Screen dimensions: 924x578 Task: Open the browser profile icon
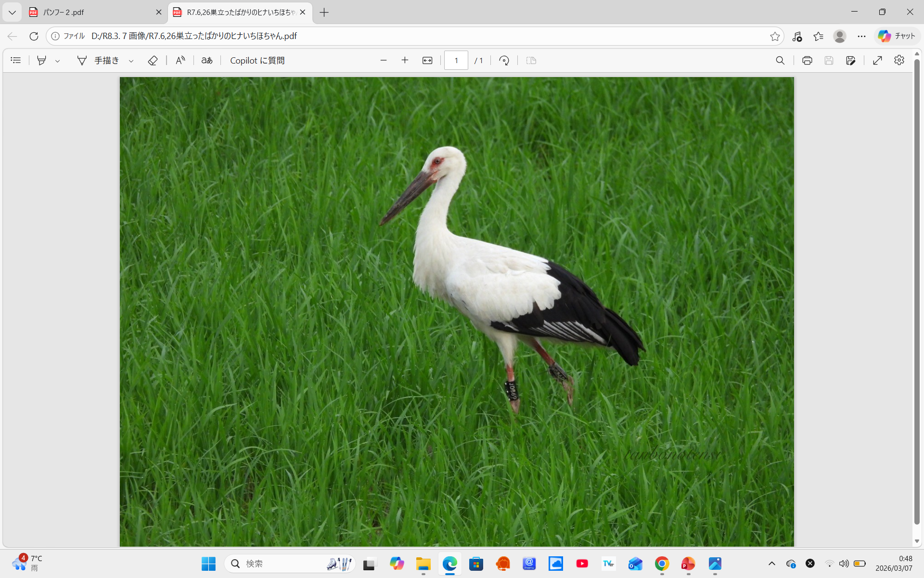pyautogui.click(x=840, y=36)
